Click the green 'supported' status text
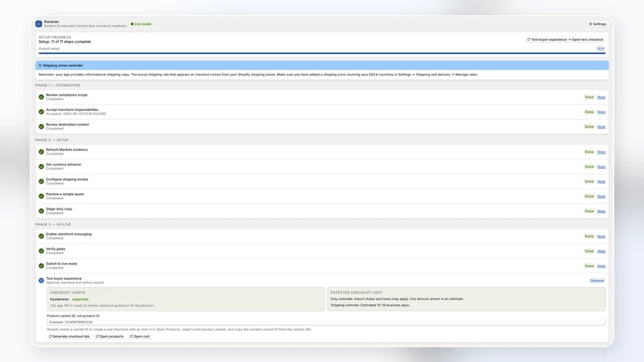Screen dimensions: 644x362 [80, 299]
